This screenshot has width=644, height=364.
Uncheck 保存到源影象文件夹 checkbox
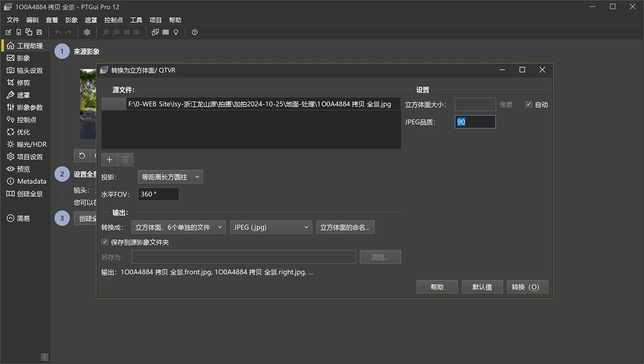click(105, 242)
